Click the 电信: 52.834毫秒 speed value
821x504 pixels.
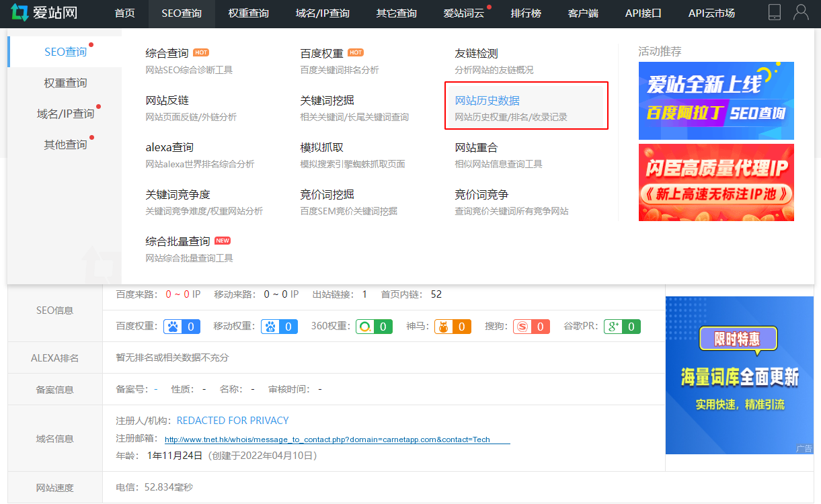tap(155, 487)
